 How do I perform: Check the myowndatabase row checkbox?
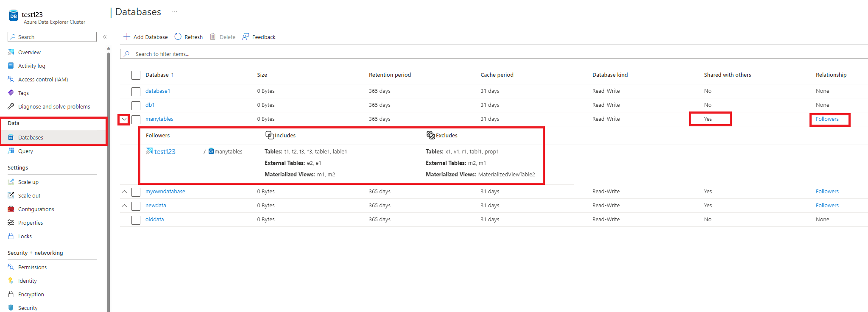[x=136, y=192]
